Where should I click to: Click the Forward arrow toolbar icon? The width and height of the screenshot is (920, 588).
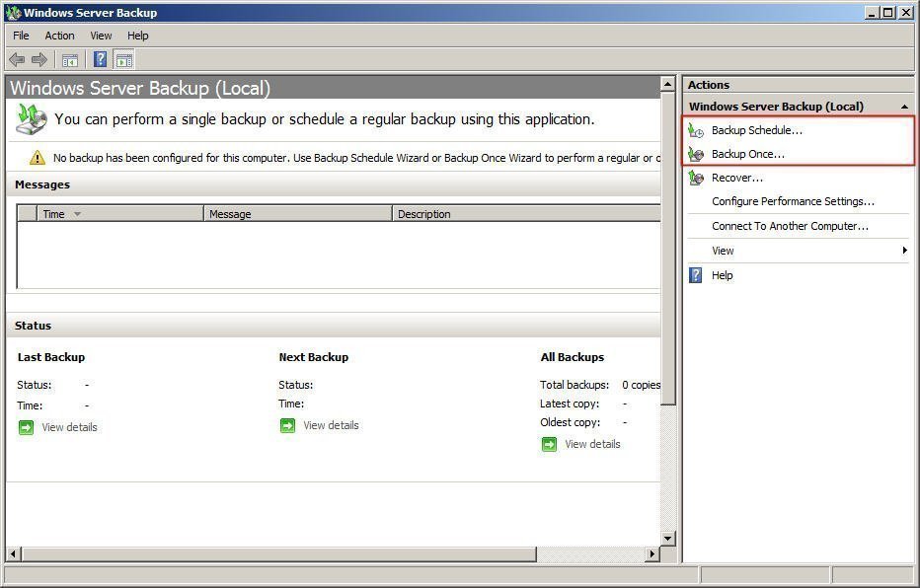39,59
